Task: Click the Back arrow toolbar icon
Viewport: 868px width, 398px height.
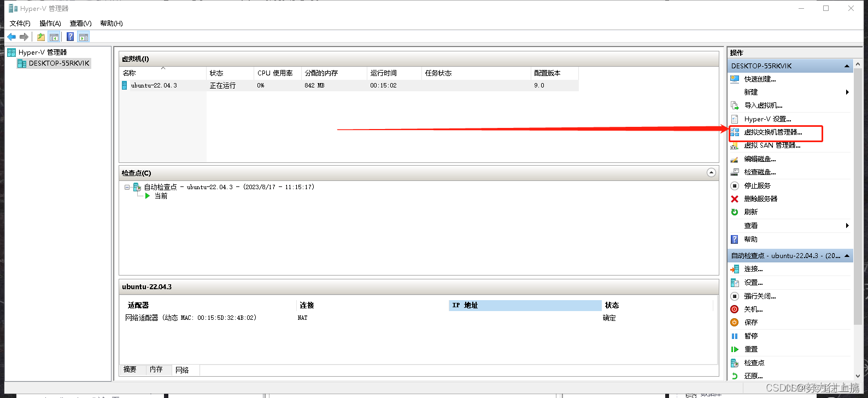Action: (11, 37)
